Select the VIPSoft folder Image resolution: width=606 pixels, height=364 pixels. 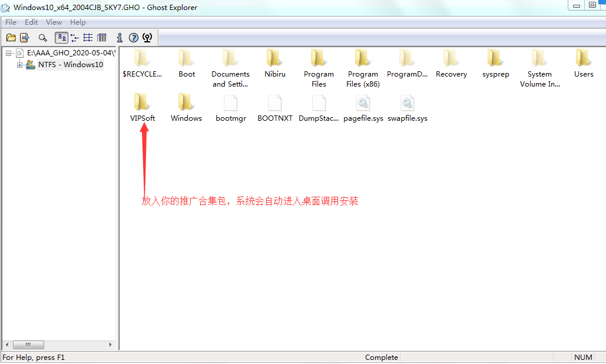(x=143, y=108)
